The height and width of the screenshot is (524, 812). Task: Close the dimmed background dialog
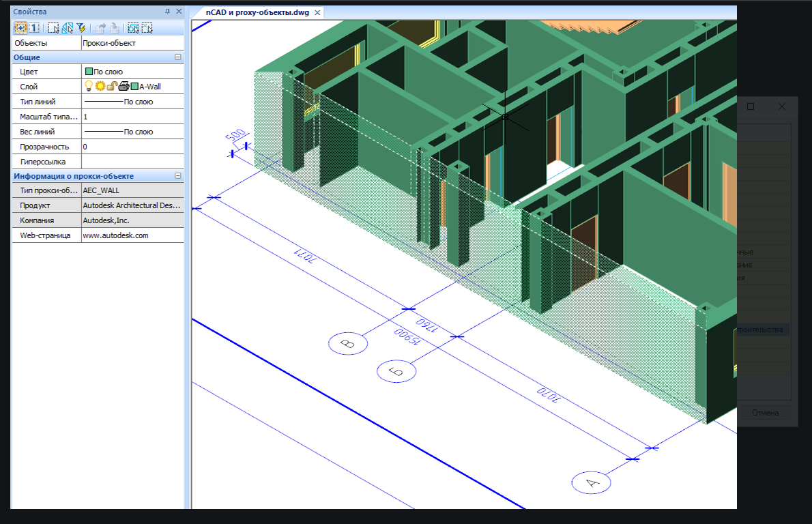click(x=782, y=106)
